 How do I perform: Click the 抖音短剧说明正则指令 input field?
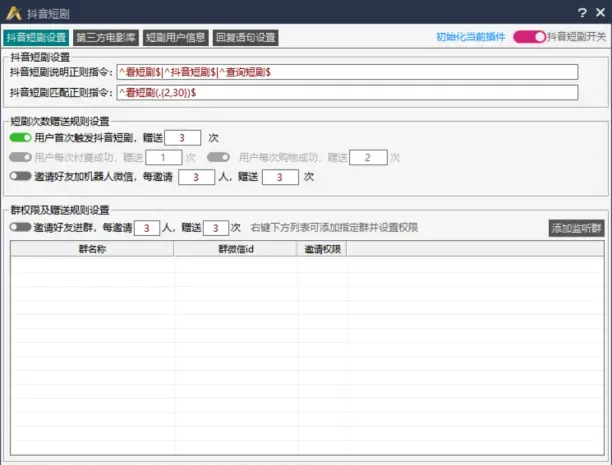(x=347, y=72)
